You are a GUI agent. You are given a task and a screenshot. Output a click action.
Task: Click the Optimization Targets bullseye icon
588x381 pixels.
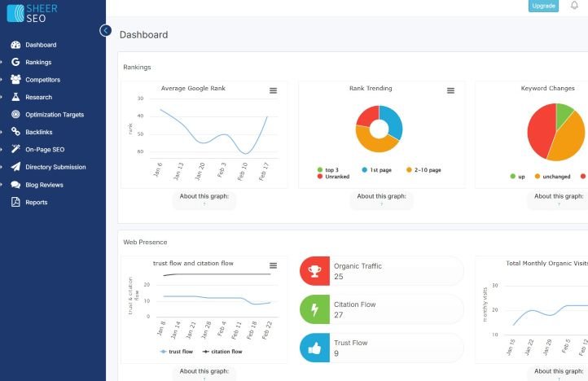pyautogui.click(x=15, y=114)
